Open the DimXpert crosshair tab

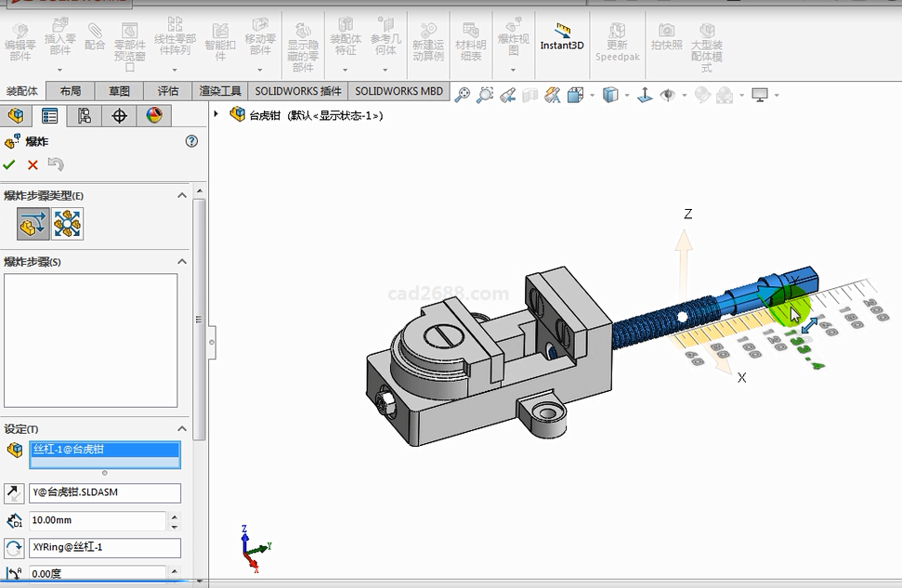(x=119, y=115)
